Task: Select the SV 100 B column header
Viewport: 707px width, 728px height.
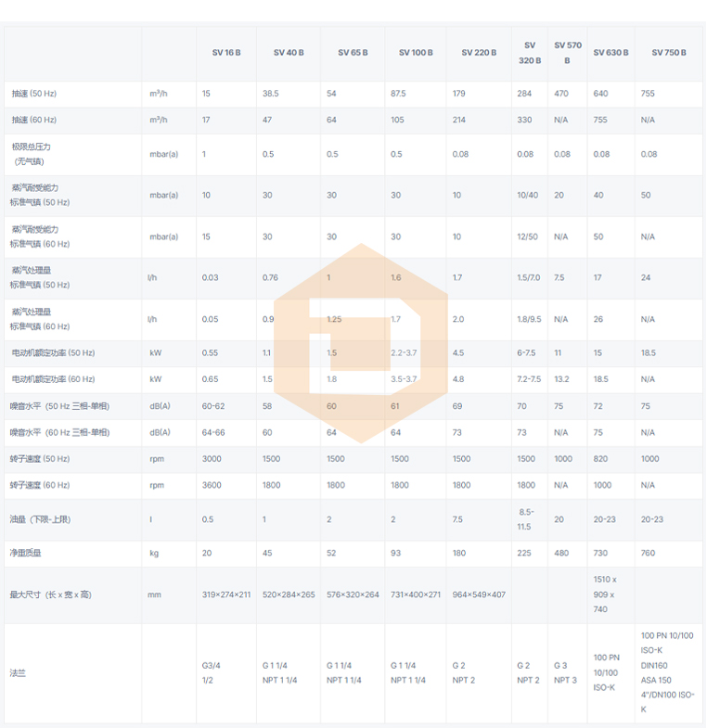Action: coord(416,53)
